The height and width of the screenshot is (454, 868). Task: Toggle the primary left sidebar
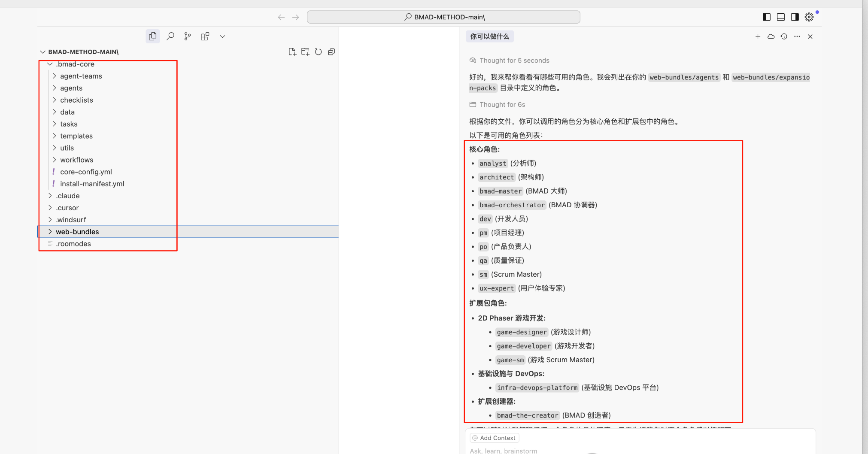pyautogui.click(x=767, y=17)
